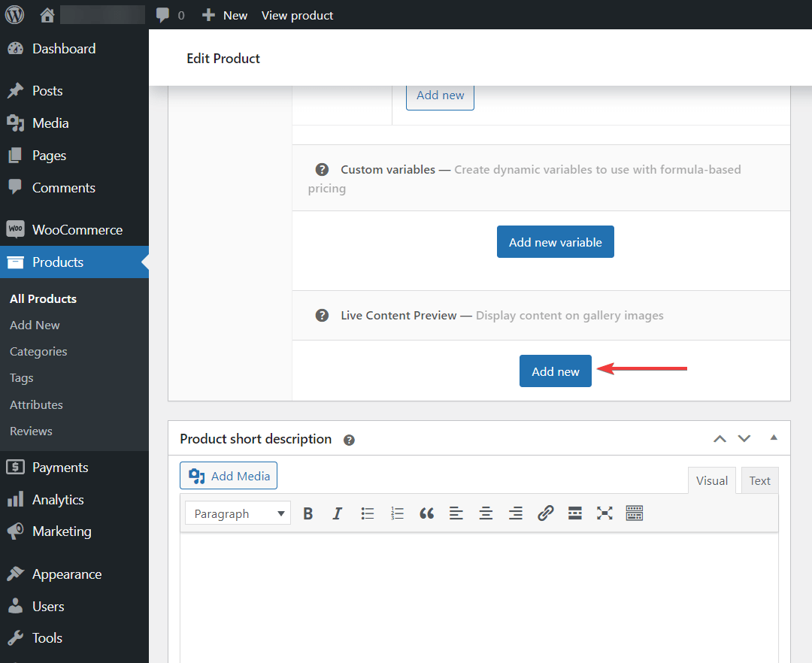812x663 pixels.
Task: Click the Analytics bar chart icon
Action: point(16,499)
